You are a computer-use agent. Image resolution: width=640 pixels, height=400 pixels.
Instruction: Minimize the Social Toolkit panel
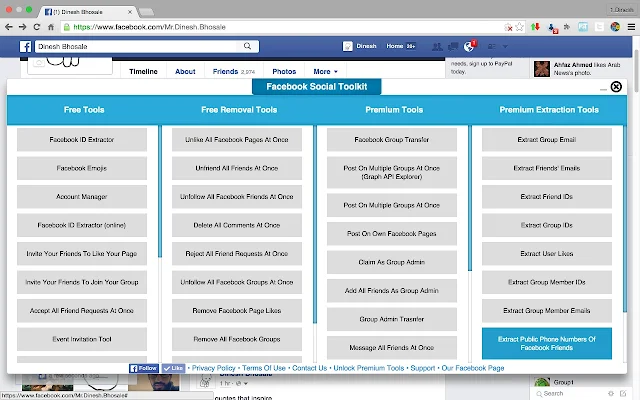point(603,89)
